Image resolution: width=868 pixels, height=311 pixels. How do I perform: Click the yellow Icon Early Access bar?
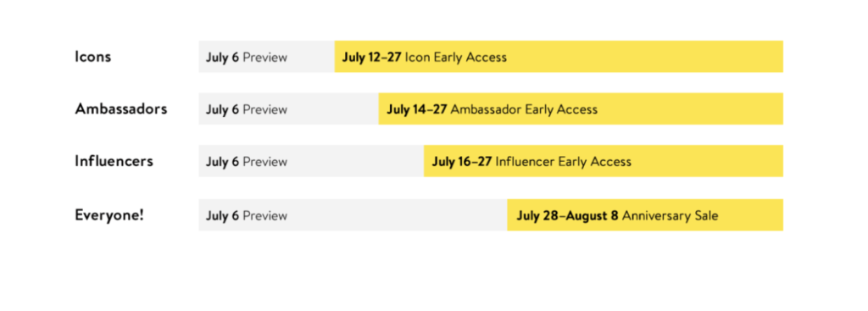[559, 57]
